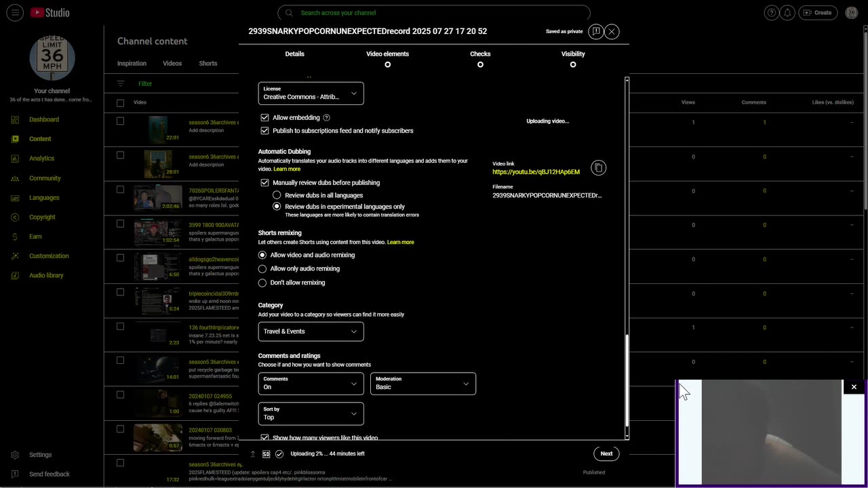Open Settings gear in sidebar
The width and height of the screenshot is (868, 488).
tap(15, 455)
